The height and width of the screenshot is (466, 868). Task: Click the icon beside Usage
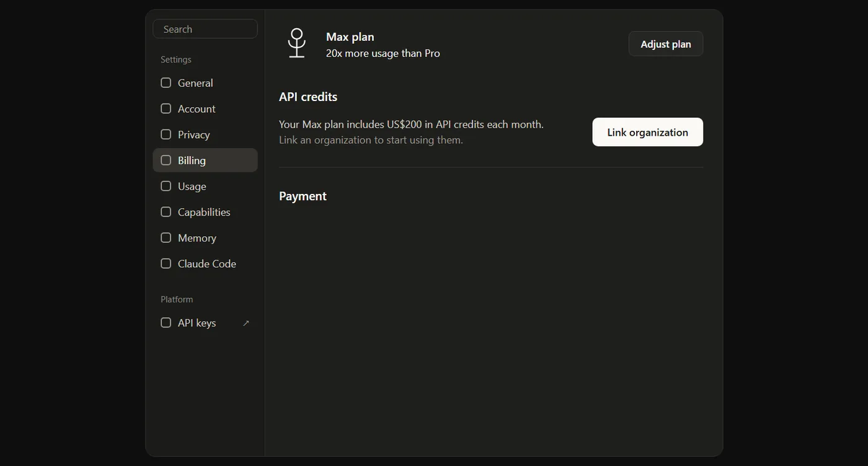point(166,186)
